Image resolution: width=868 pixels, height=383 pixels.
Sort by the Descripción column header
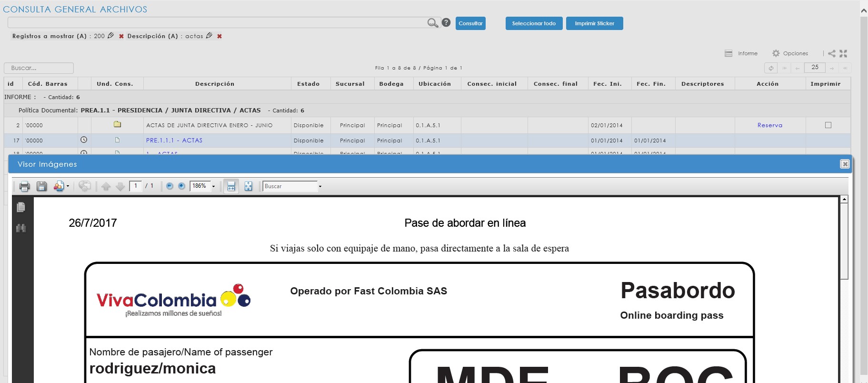coord(217,84)
